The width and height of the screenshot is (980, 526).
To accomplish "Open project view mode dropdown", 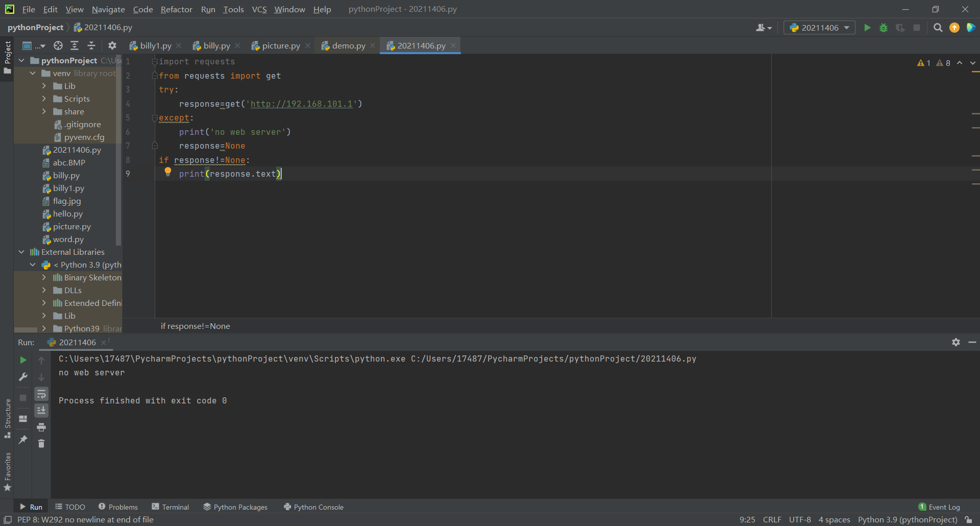I will coord(34,45).
